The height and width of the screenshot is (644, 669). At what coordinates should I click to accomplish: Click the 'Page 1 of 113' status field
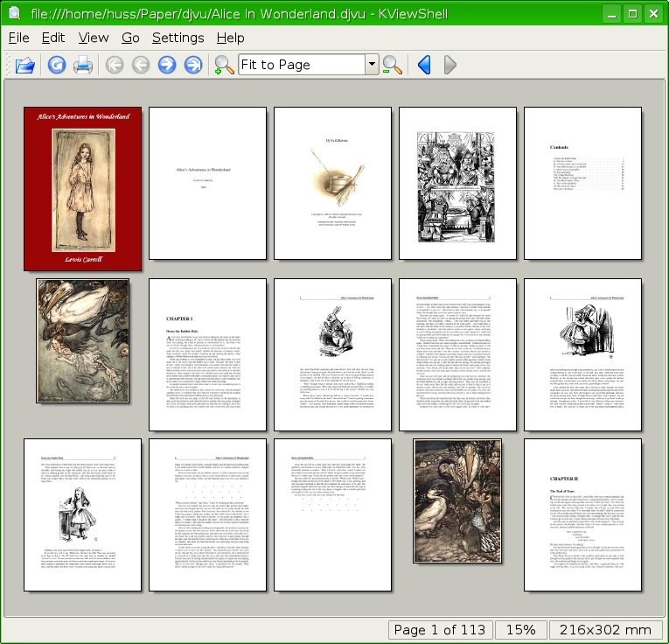[x=440, y=630]
